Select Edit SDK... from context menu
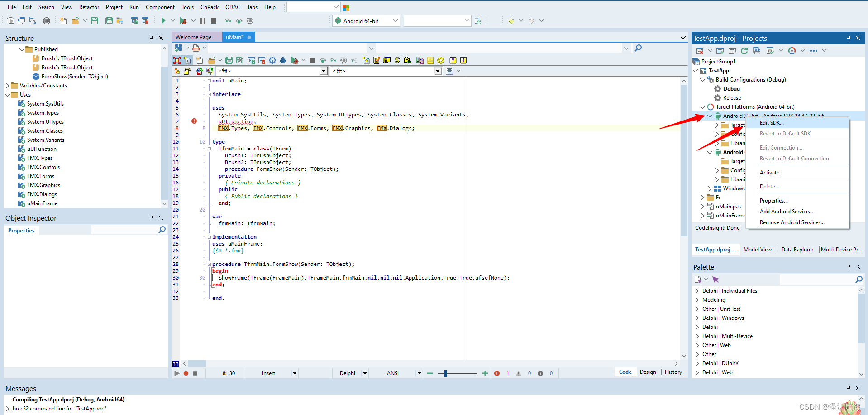Screen dimensions: 868x415 tap(797, 123)
